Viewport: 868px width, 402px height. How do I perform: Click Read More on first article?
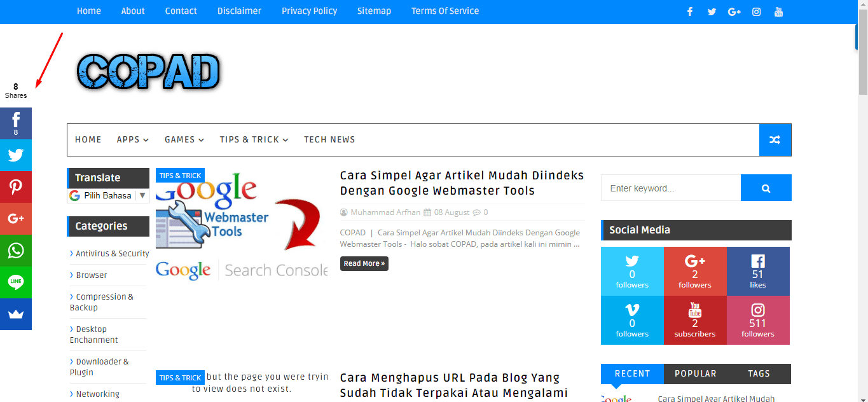coord(364,263)
